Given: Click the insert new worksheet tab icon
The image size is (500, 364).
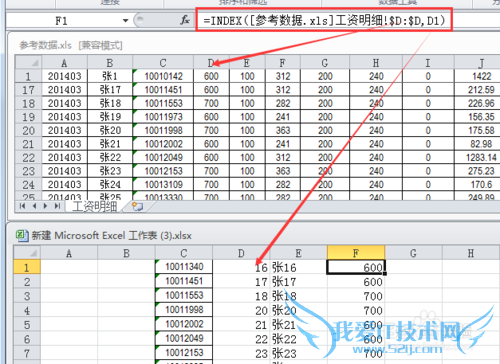Looking at the screenshot, I should [137, 206].
